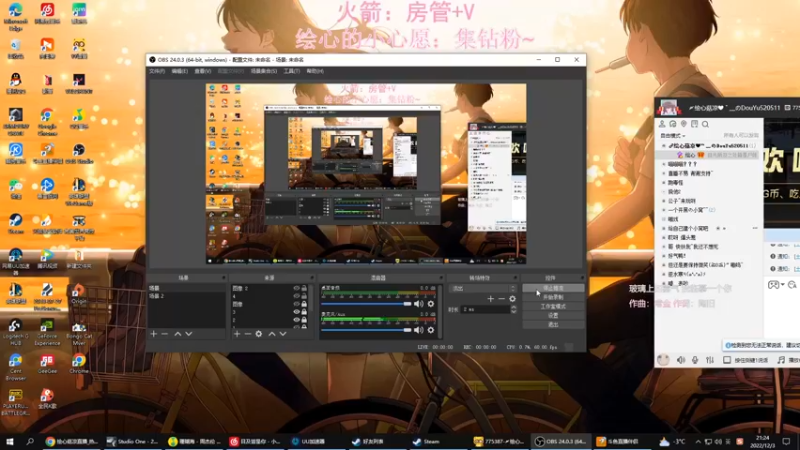The image size is (800, 450).
Task: Click the 工作室模式 studio mode button
Action: 553,306
